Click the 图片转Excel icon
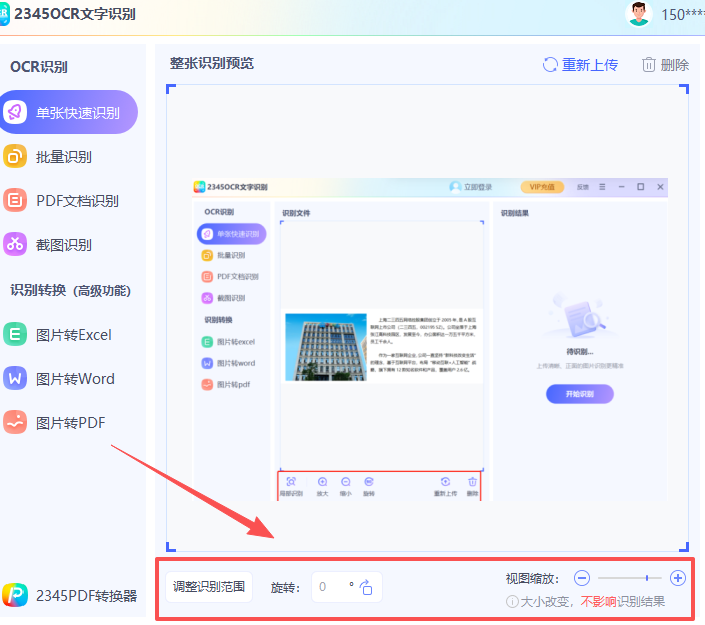Image resolution: width=705 pixels, height=625 pixels. click(x=15, y=335)
